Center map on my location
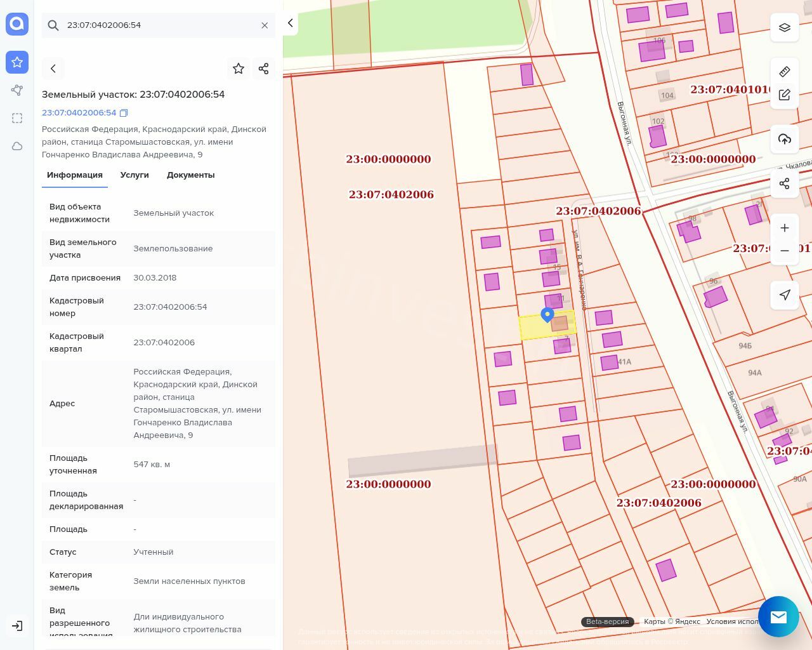This screenshot has width=812, height=650. pyautogui.click(x=785, y=295)
